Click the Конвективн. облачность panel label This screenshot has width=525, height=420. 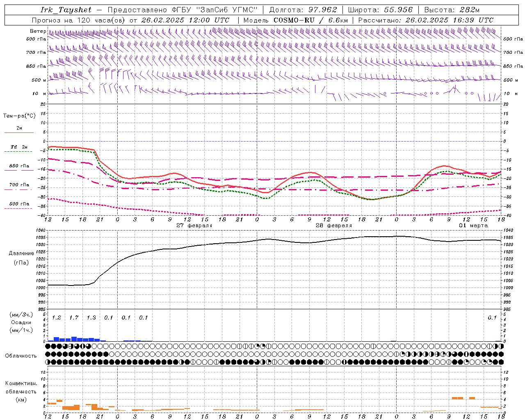coord(21,391)
